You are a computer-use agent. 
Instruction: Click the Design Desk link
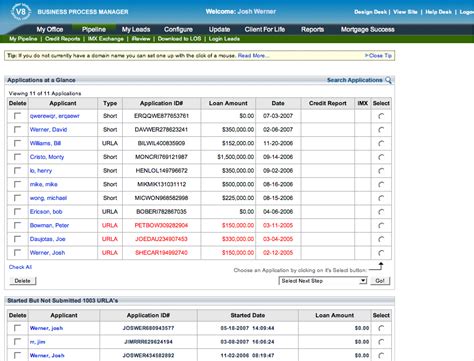point(370,12)
